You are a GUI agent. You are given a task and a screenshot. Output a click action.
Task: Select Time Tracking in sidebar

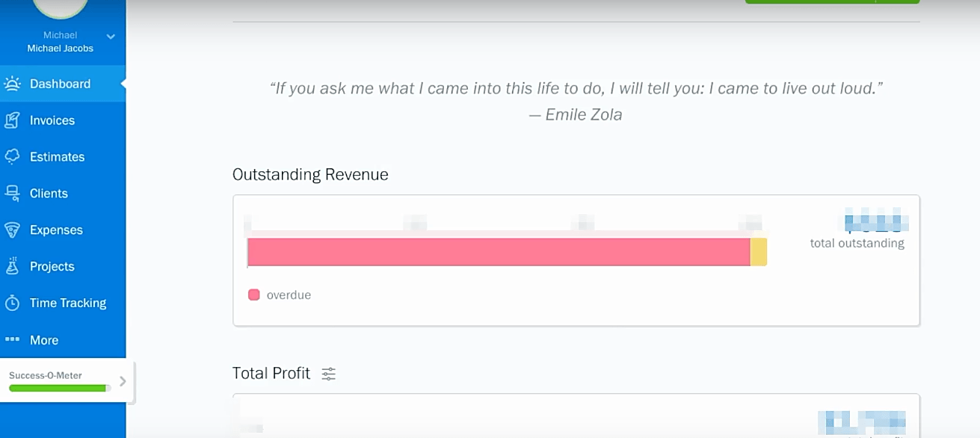pos(68,303)
